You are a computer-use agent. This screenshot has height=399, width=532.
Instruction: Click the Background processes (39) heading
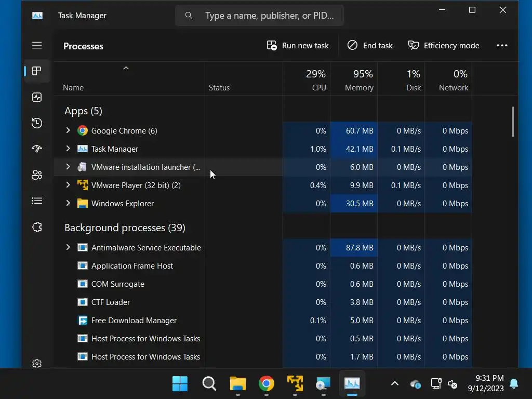coord(125,228)
